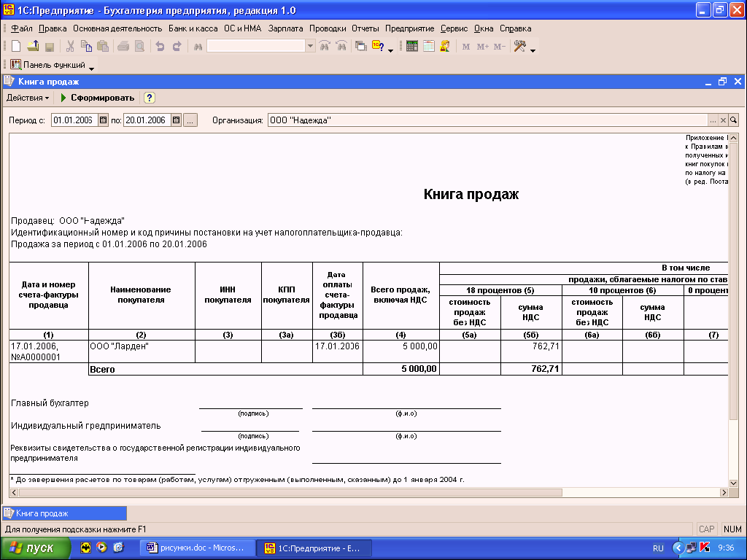Click the Сформировать button

point(98,98)
